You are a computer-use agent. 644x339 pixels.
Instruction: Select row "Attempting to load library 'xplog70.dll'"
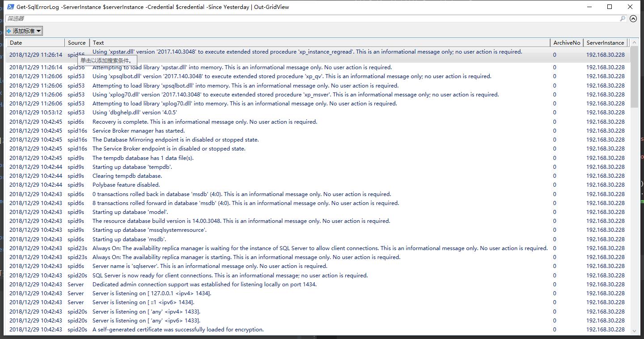coord(318,104)
